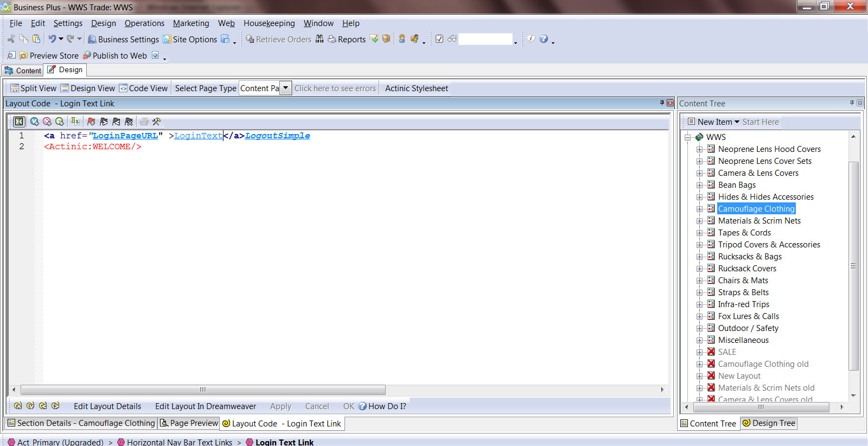The image size is (868, 446).
Task: Click the print icon in code toolbar
Action: point(144,122)
